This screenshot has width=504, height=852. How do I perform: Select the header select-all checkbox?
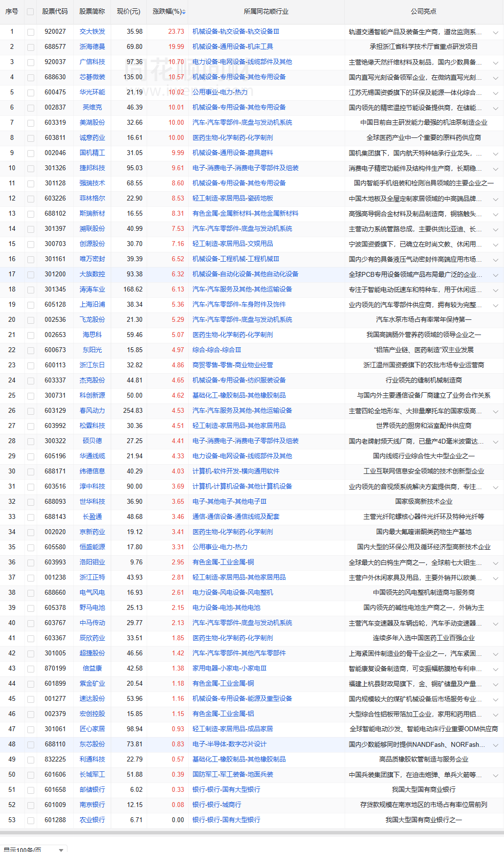30,12
